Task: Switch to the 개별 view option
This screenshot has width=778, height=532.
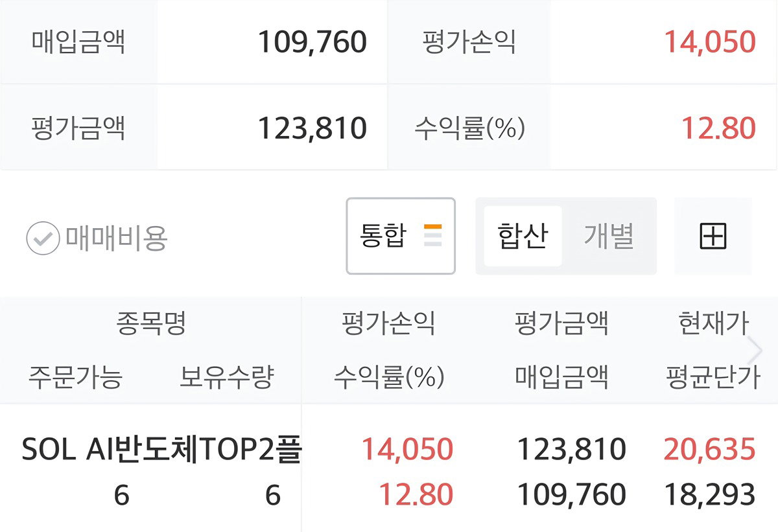Action: point(609,236)
